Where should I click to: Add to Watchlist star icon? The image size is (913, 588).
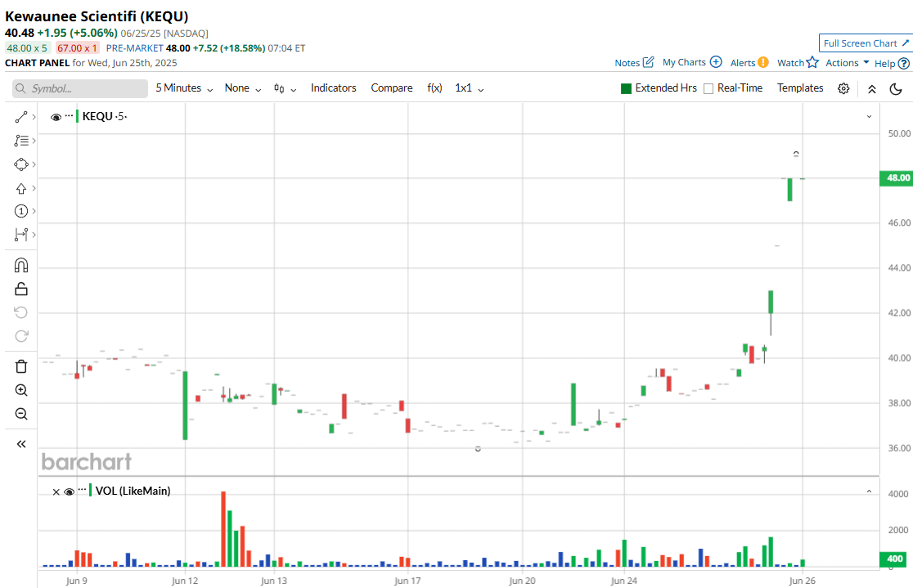[812, 61]
